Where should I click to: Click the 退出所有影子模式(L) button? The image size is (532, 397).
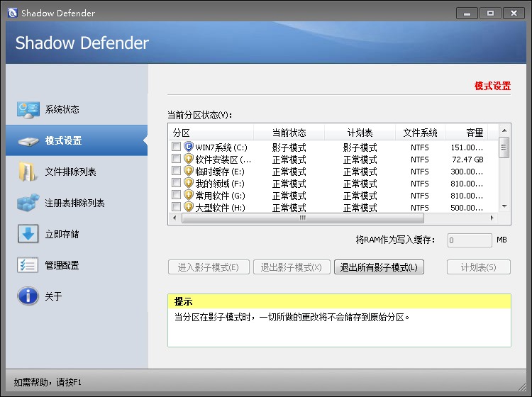(x=379, y=267)
